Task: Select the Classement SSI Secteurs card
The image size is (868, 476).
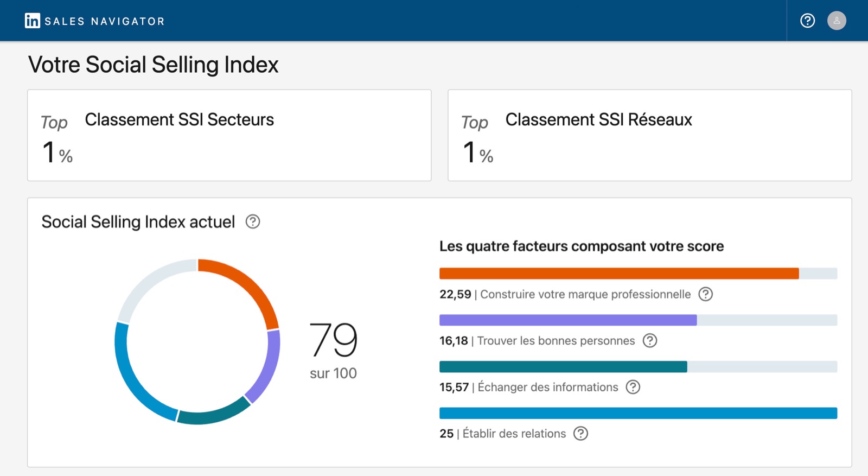Action: [229, 135]
